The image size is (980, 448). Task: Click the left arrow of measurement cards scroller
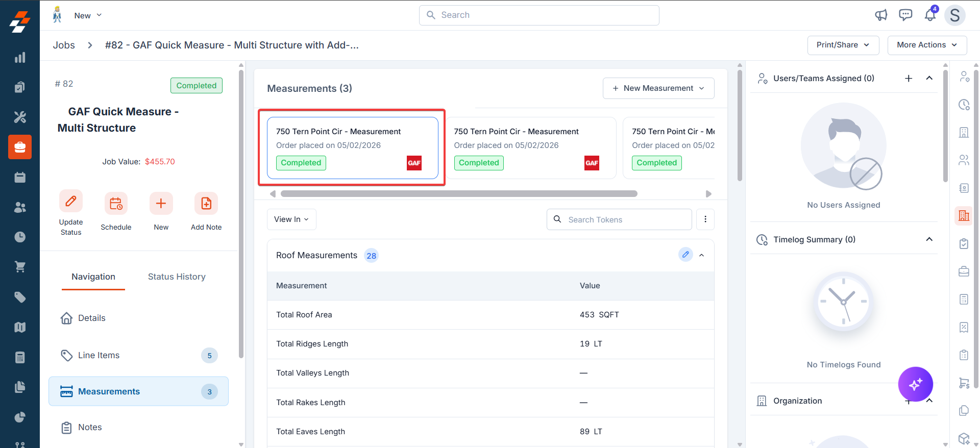point(273,194)
